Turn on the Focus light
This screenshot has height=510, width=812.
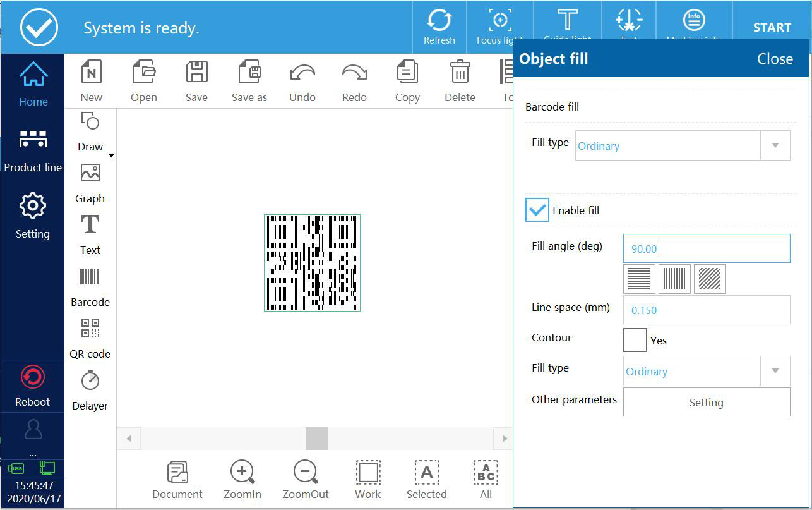click(x=500, y=20)
